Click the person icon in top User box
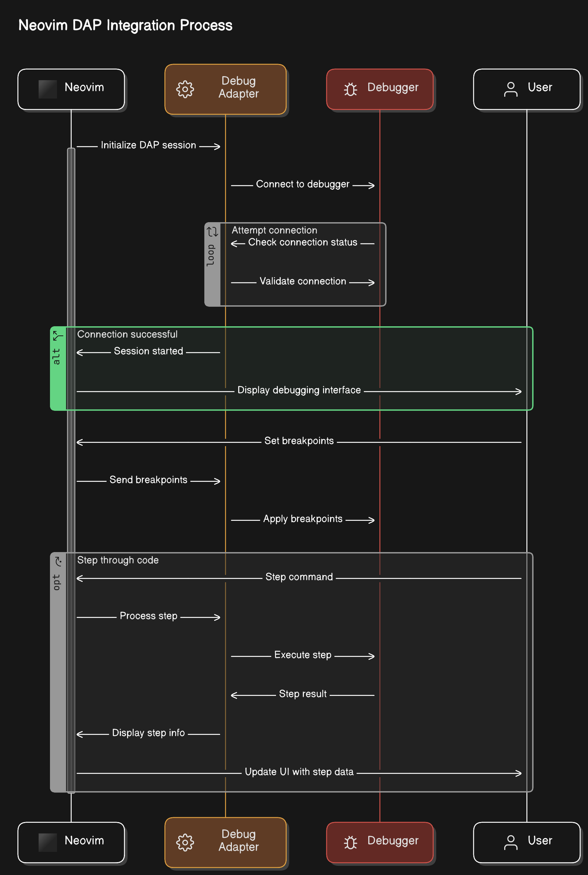Viewport: 588px width, 875px height. (x=511, y=89)
